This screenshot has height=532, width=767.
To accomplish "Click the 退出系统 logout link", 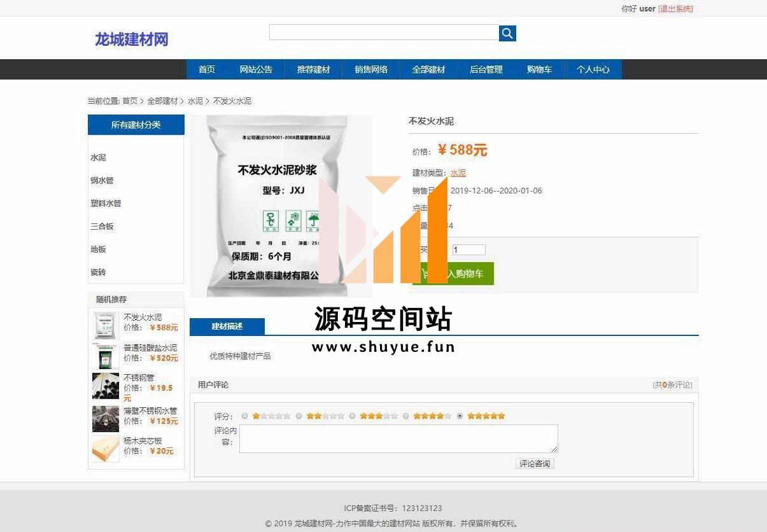I will click(x=675, y=9).
